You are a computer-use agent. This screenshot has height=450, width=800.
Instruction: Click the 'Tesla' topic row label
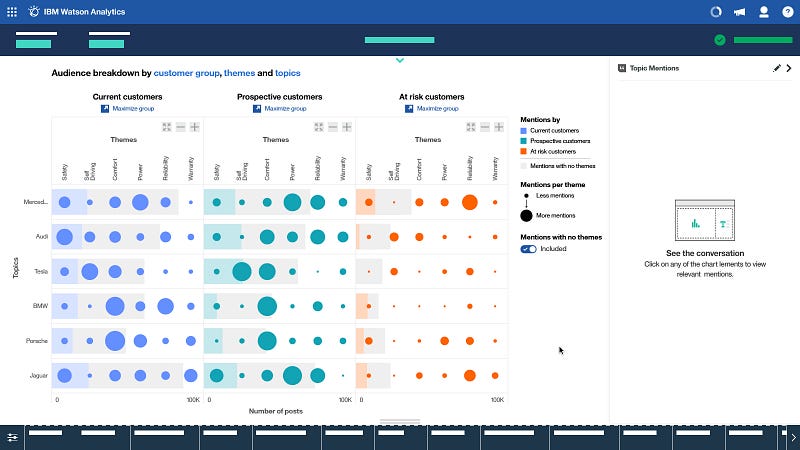click(x=41, y=272)
